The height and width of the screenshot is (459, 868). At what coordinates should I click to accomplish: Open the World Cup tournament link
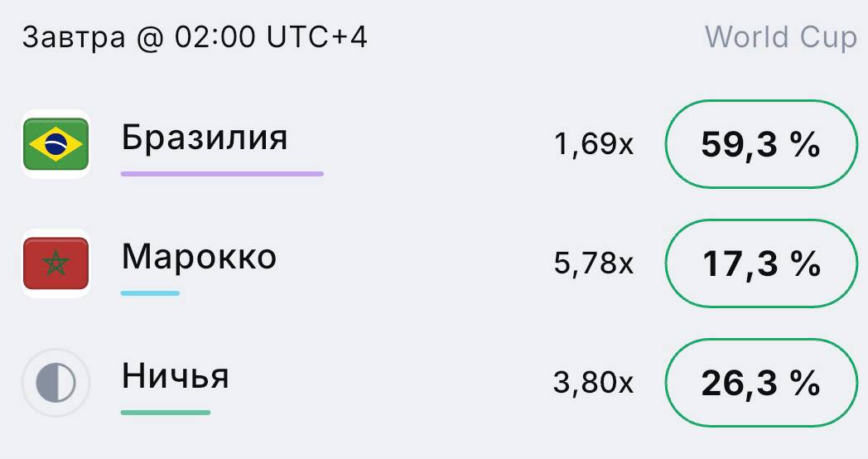(x=780, y=37)
